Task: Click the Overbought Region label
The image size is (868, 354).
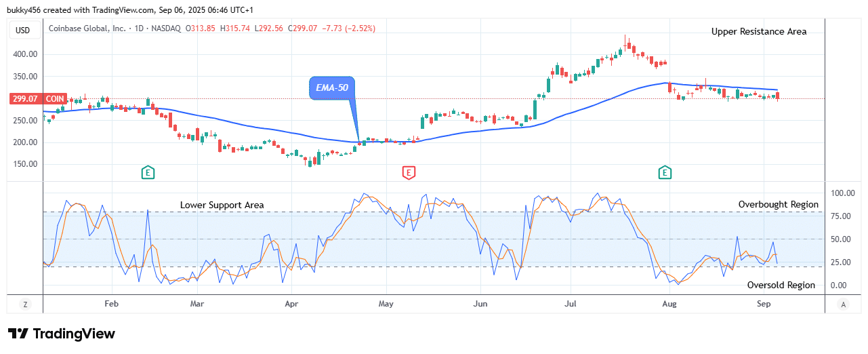Action: pos(779,204)
